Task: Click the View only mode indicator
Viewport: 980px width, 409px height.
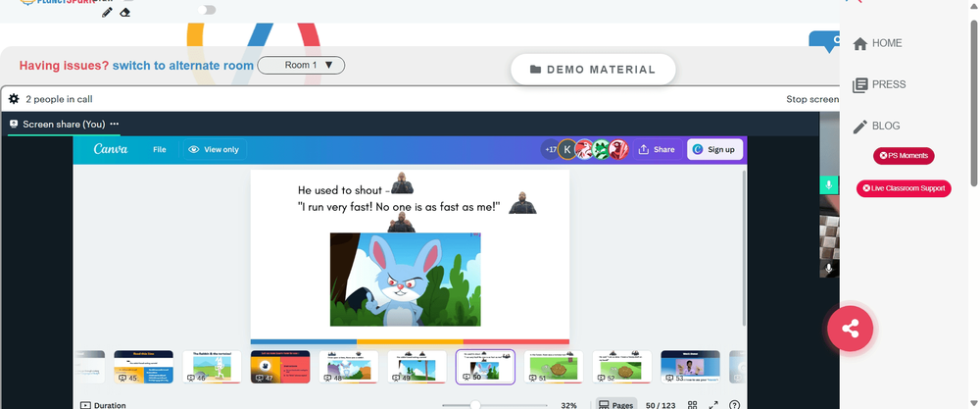Action: pyautogui.click(x=215, y=149)
